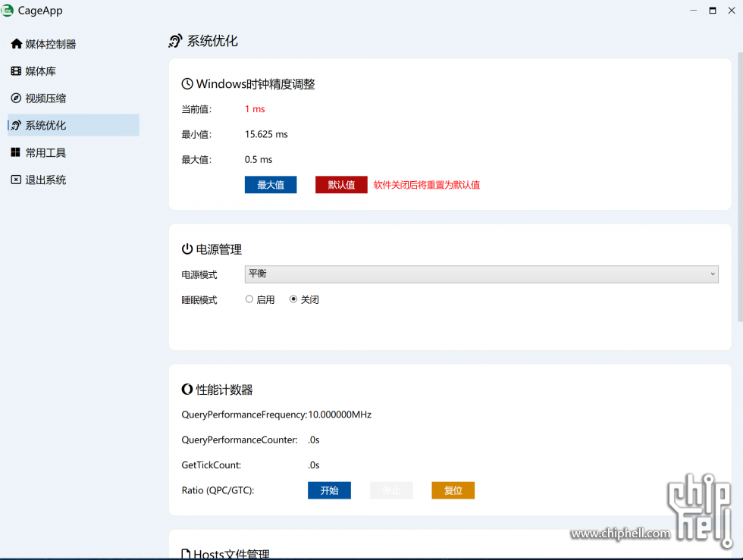
Task: Click the 电源模式 dropdown arrow
Action: pos(712,274)
